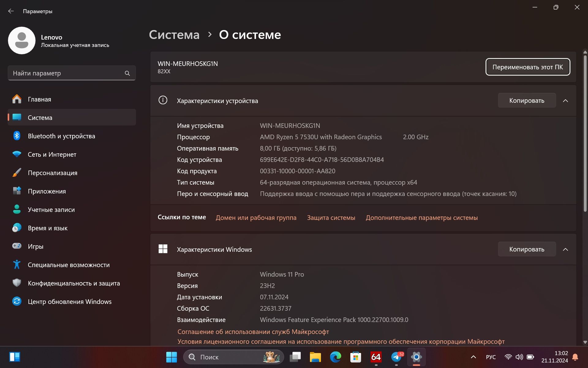This screenshot has height=368, width=588.
Task: Open the Главная home section
Action: [x=72, y=99]
